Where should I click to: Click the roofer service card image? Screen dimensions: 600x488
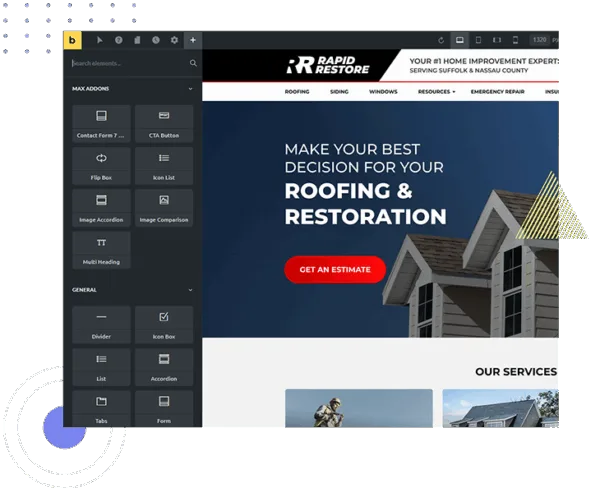pyautogui.click(x=359, y=408)
